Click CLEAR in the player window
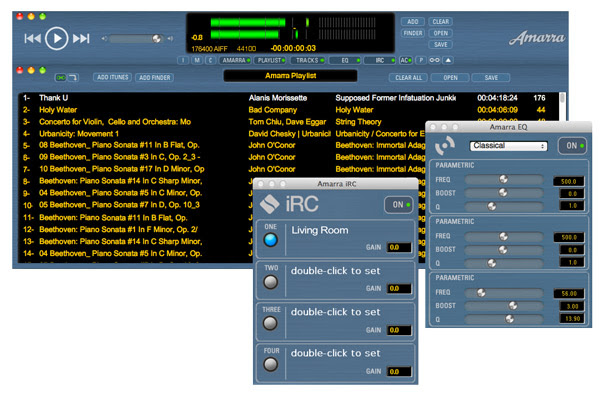 [x=440, y=22]
